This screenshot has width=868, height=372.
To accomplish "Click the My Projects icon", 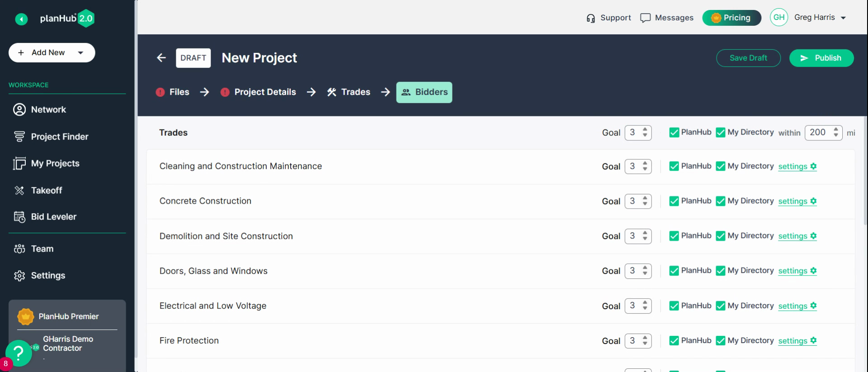I will tap(19, 163).
